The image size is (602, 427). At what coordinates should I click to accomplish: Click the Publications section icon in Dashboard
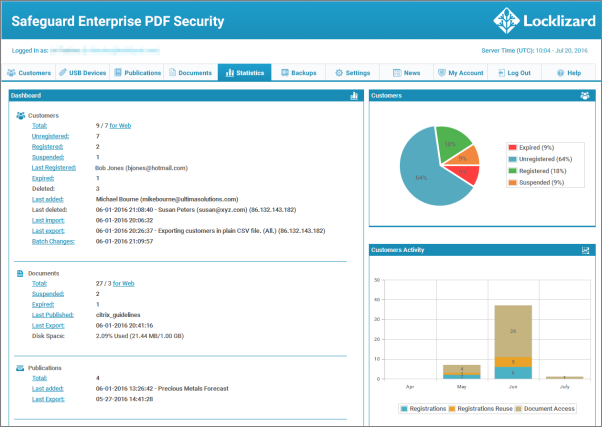pyautogui.click(x=21, y=368)
